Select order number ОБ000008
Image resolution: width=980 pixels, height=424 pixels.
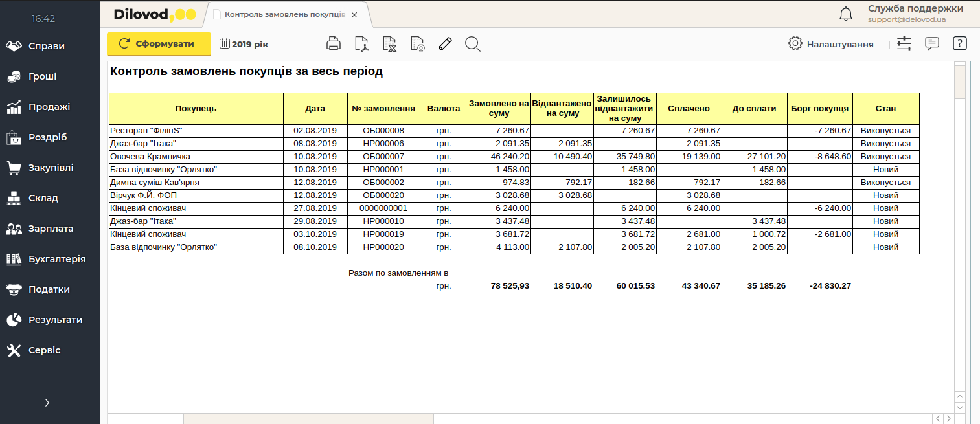(383, 131)
